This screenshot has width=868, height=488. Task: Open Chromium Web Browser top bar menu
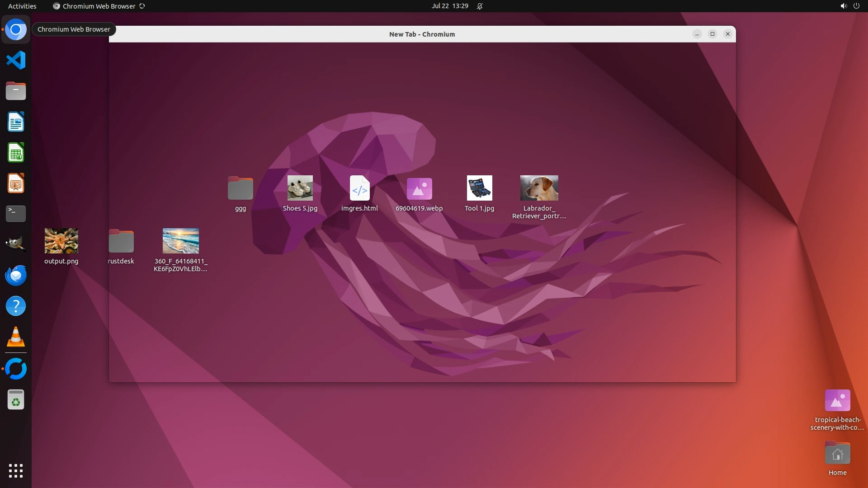pyautogui.click(x=99, y=6)
